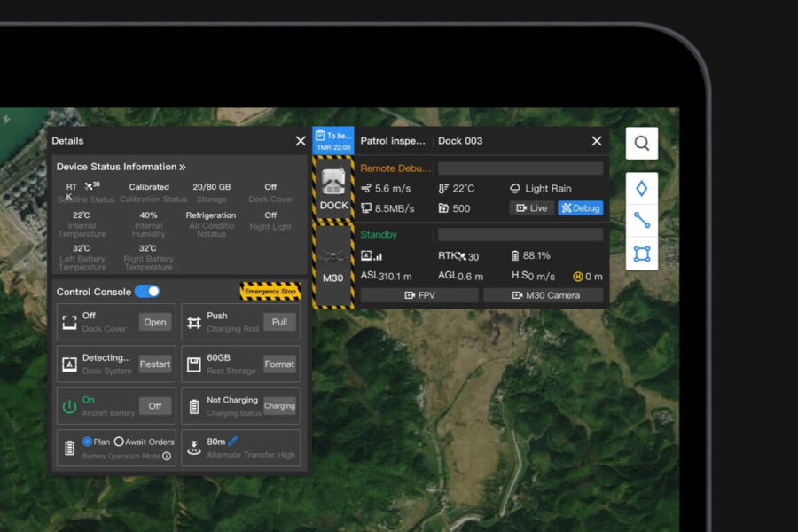
Task: Click the green Standby status text
Action: [x=379, y=235]
